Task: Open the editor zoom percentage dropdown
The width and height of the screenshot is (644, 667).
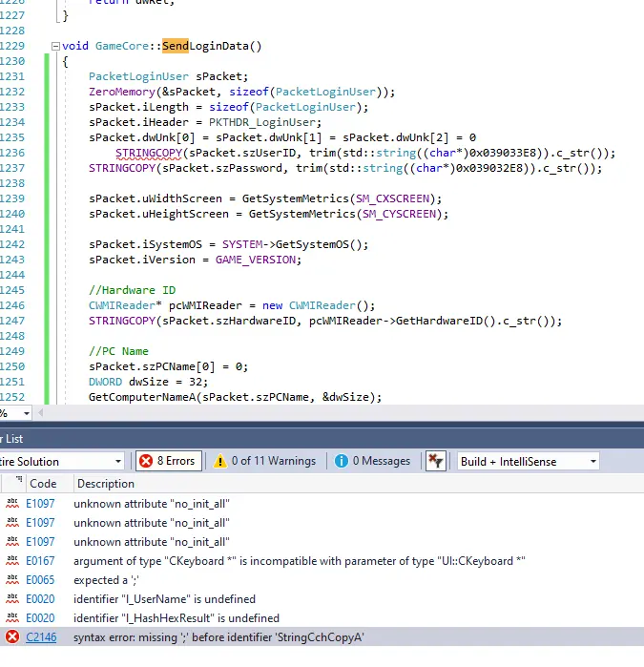Action: point(27,413)
